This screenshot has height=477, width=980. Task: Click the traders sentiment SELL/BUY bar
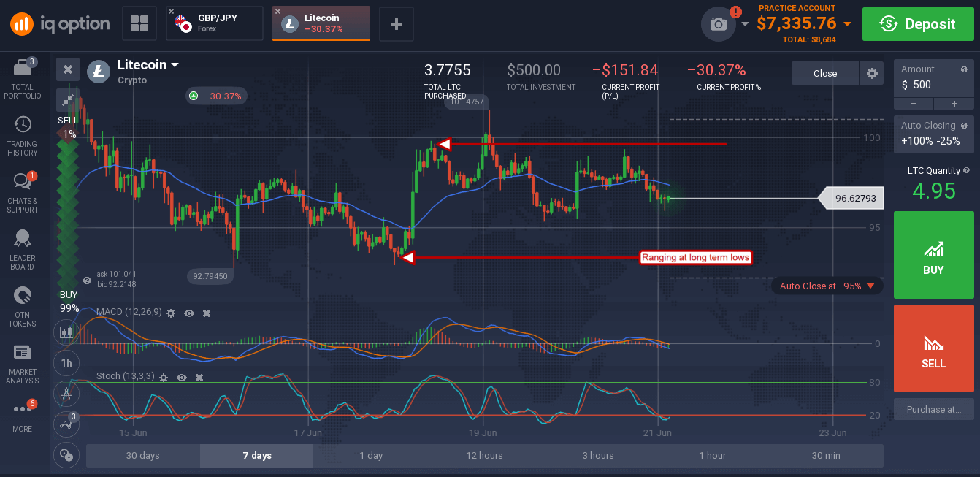pos(68,215)
